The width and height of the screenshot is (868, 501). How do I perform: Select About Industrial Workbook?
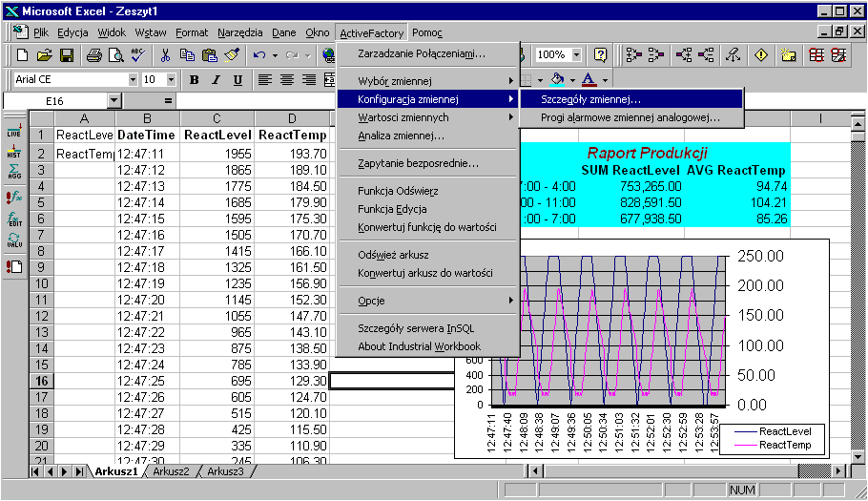[428, 346]
